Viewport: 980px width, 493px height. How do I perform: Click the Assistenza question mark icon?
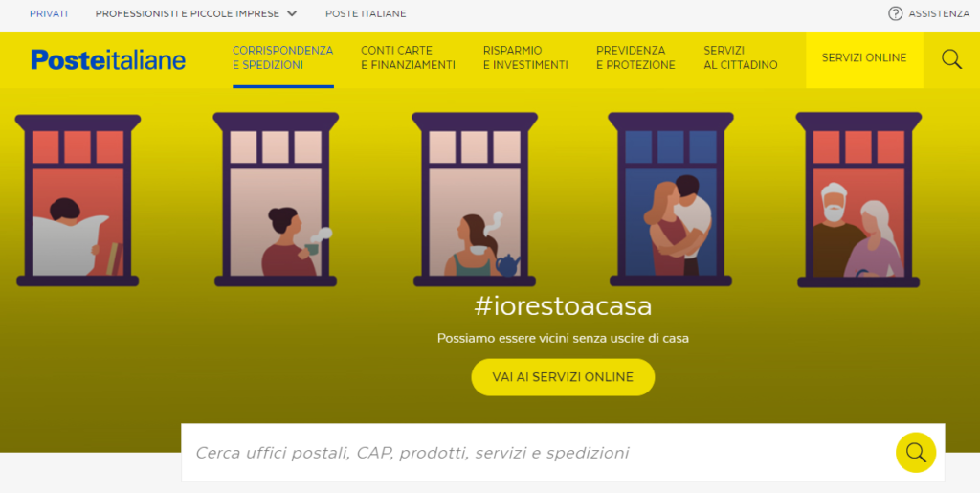(895, 13)
